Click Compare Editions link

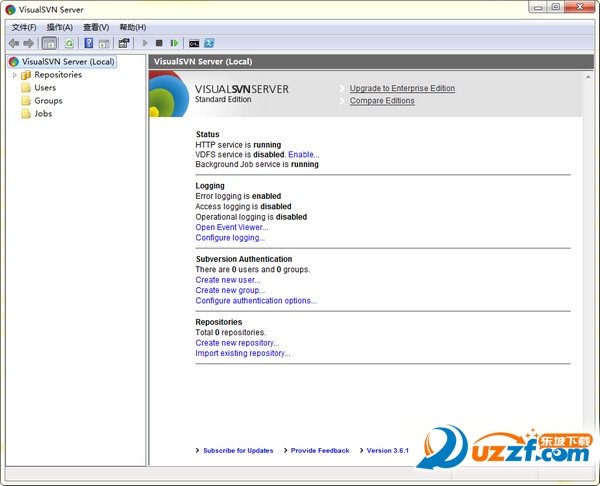point(382,101)
